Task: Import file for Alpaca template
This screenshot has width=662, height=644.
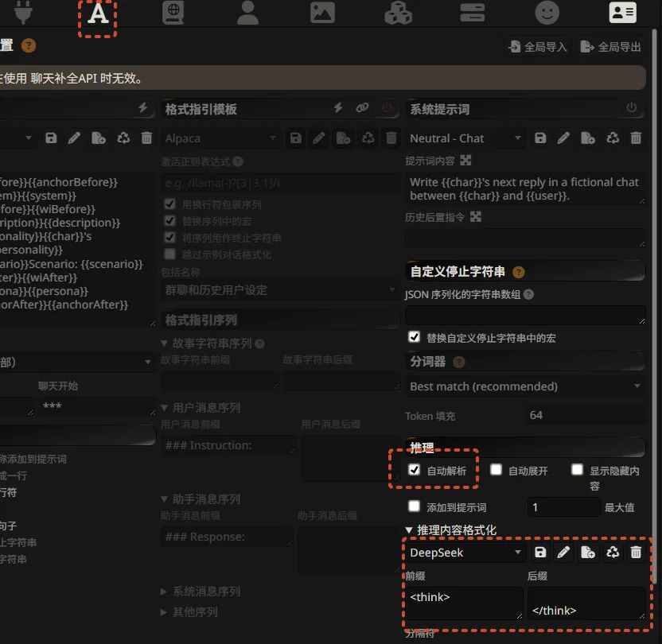Action: [343, 138]
